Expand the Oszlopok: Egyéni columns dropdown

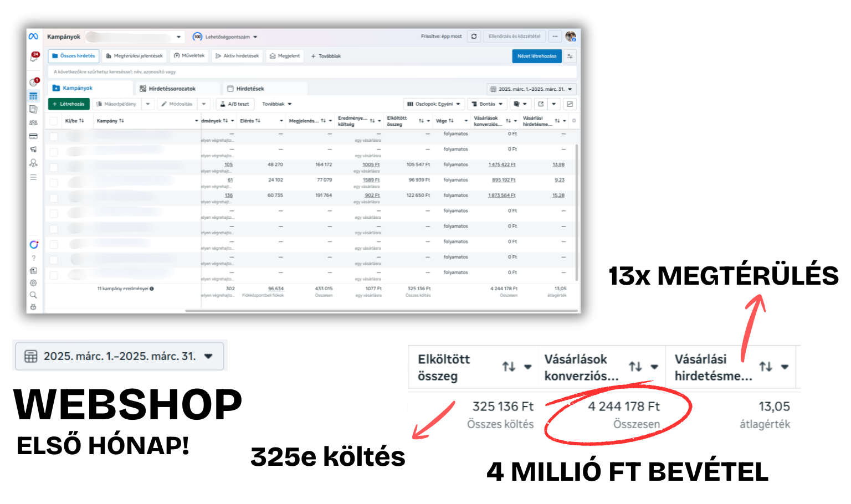coord(434,104)
